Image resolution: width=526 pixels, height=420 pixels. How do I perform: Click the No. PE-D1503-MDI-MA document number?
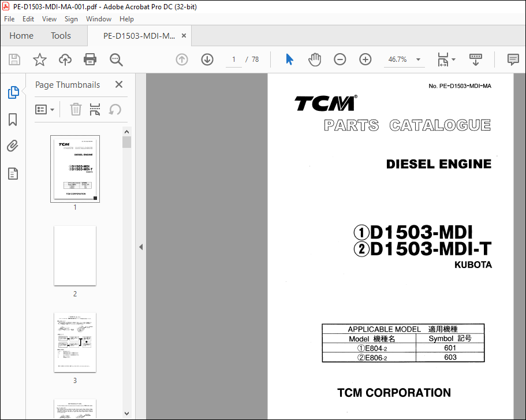pos(460,86)
